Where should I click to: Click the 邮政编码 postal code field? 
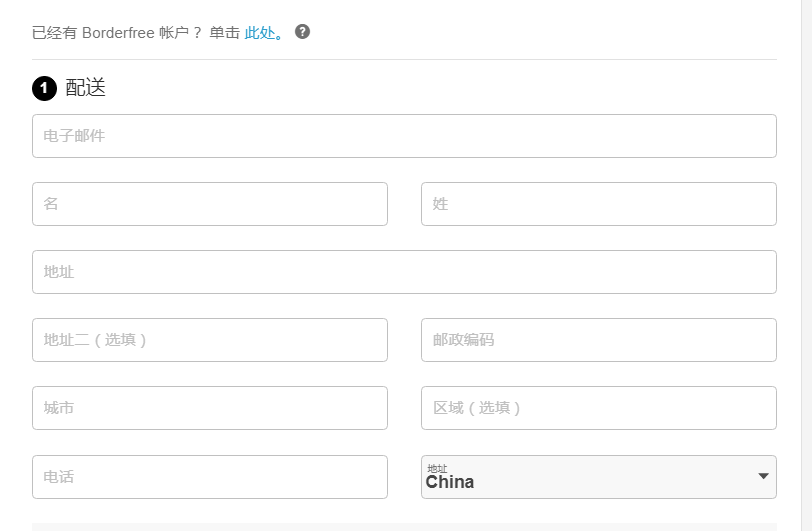[598, 340]
